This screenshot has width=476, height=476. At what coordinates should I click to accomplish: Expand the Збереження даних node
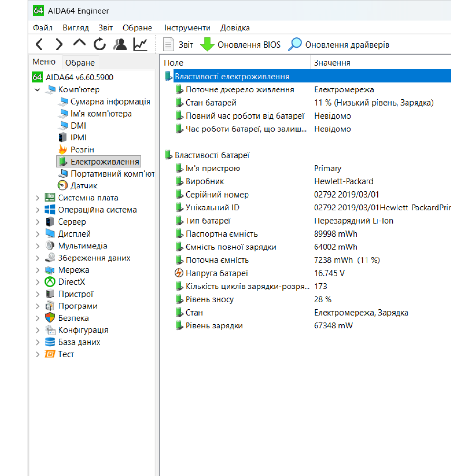37,258
